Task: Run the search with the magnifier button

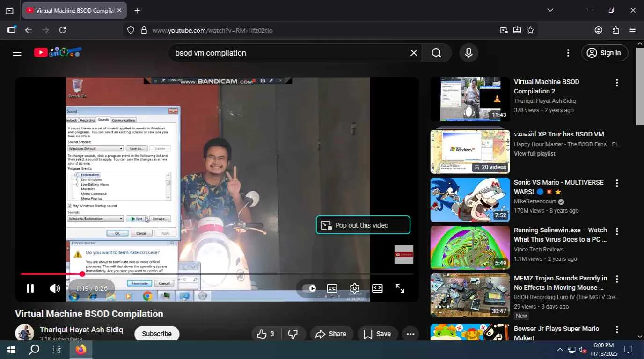Action: 437,53
